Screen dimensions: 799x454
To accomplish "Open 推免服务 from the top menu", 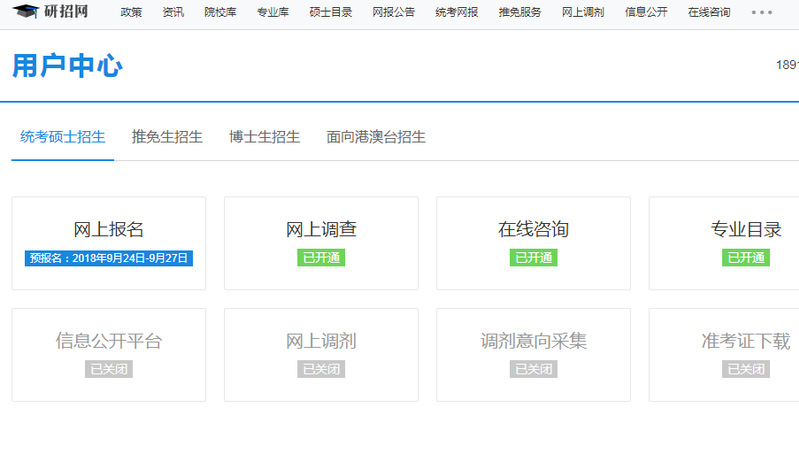I will point(520,12).
